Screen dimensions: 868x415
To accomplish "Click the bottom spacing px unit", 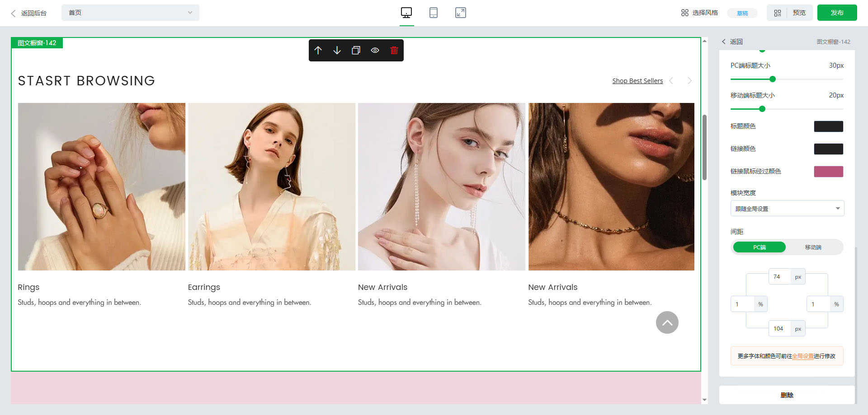I will pyautogui.click(x=798, y=329).
